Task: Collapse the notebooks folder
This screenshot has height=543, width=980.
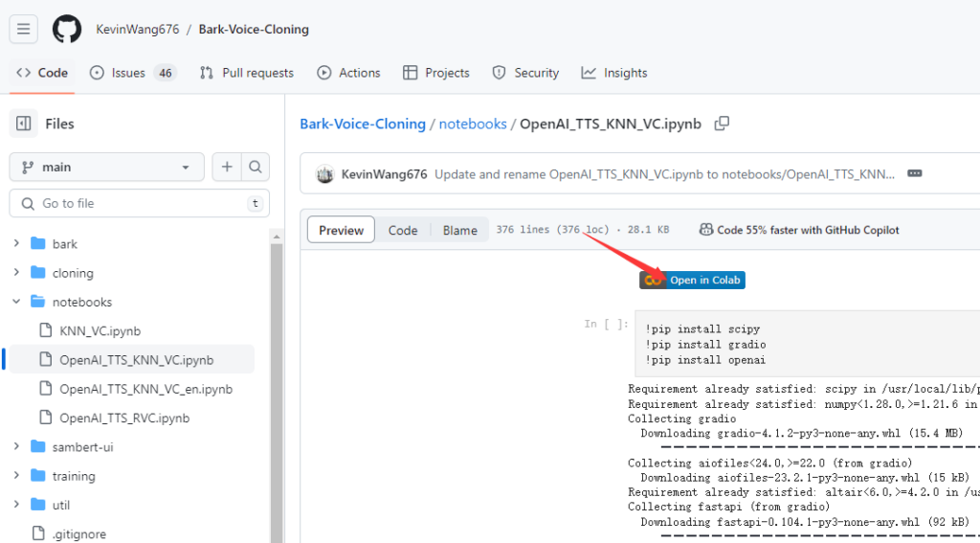Action: click(16, 302)
